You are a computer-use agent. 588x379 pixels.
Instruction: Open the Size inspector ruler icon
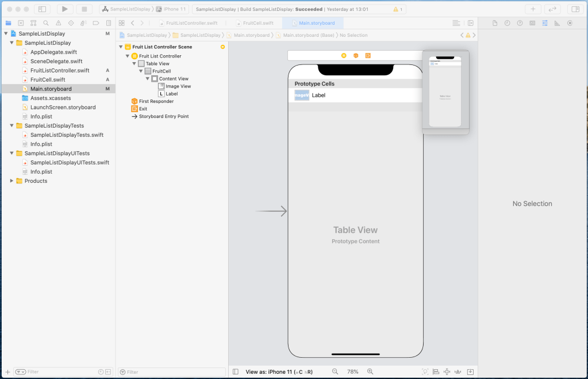557,23
